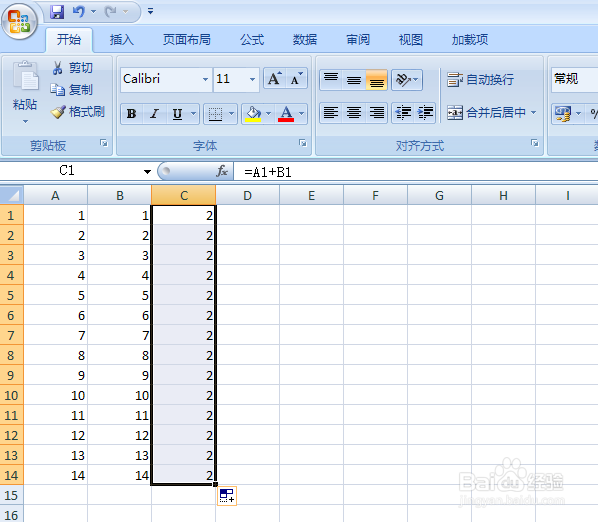Select all cells corner button
The image size is (598, 522).
click(x=12, y=195)
